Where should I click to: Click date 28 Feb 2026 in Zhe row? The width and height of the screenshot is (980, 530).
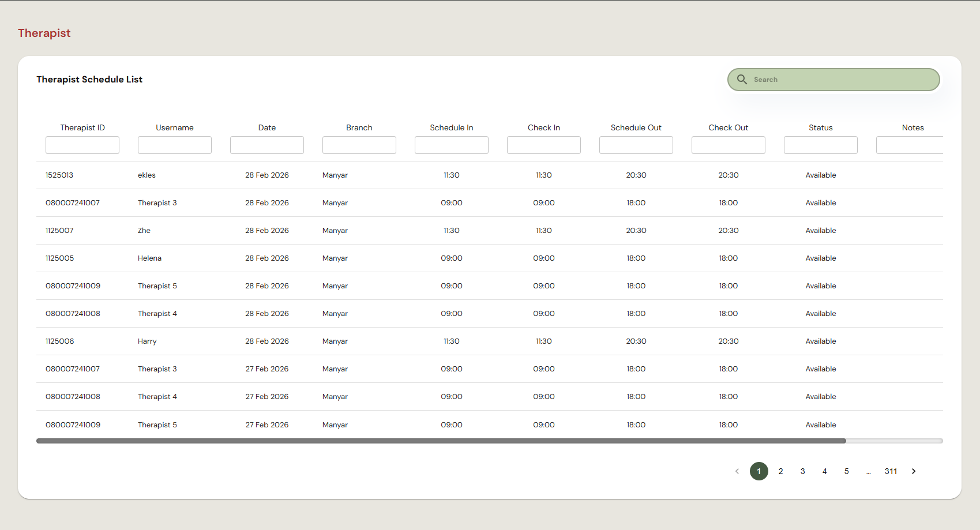pyautogui.click(x=267, y=231)
